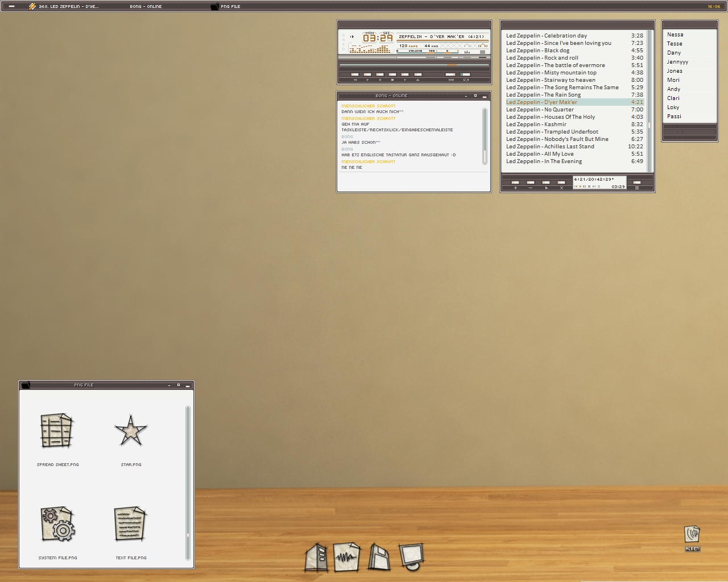Click the Winamp time display digits
The width and height of the screenshot is (728, 582).
coord(378,38)
